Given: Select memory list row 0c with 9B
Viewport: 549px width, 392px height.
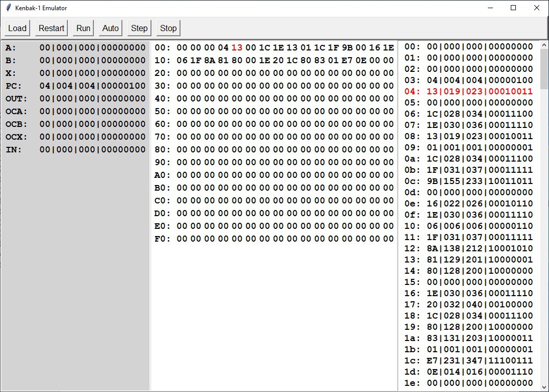Looking at the screenshot, I should point(468,181).
